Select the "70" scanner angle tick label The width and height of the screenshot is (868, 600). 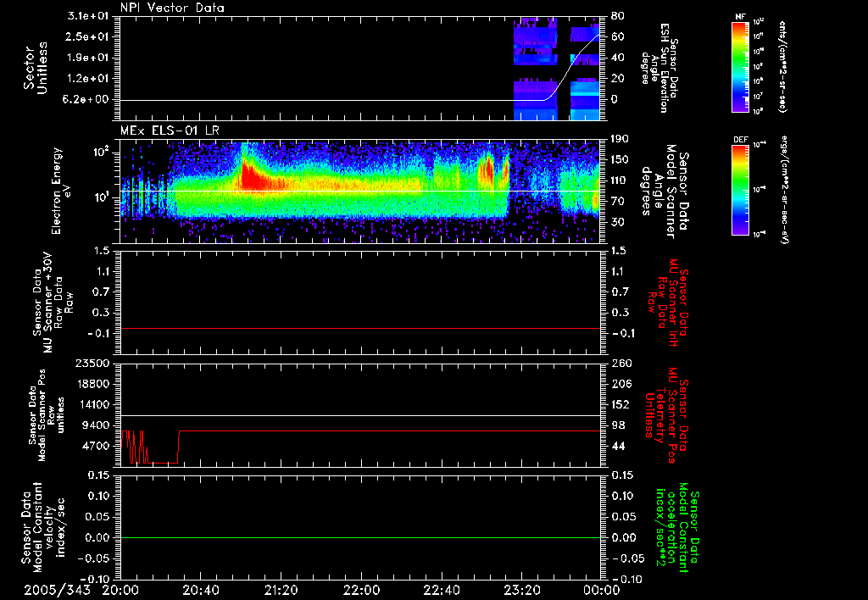coord(617,202)
